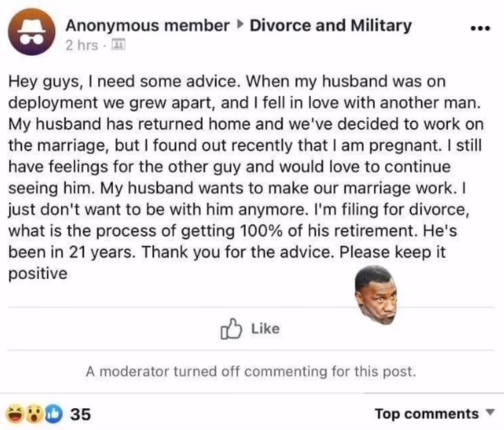The height and width of the screenshot is (430, 504).
Task: View the 35 reactions count list
Action: click(81, 414)
